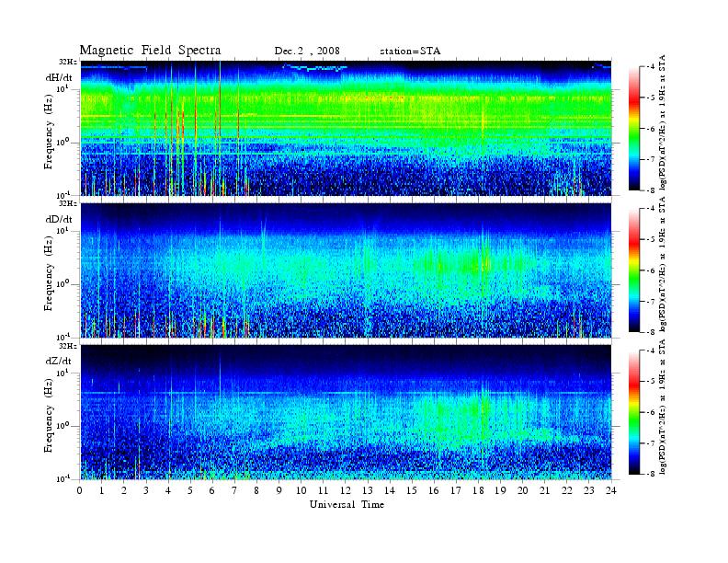Click the "Universal Time" axis title
728x563 pixels.
[x=347, y=504]
